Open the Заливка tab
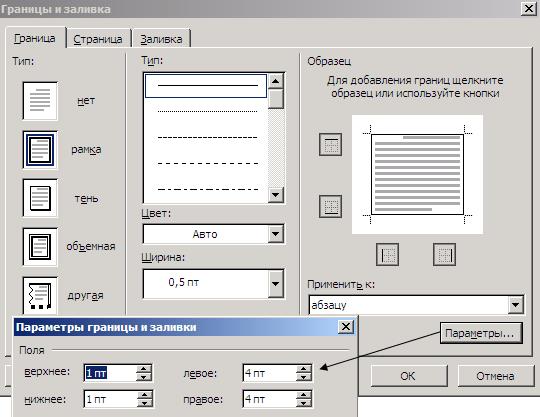This screenshot has width=540, height=417. point(161,39)
